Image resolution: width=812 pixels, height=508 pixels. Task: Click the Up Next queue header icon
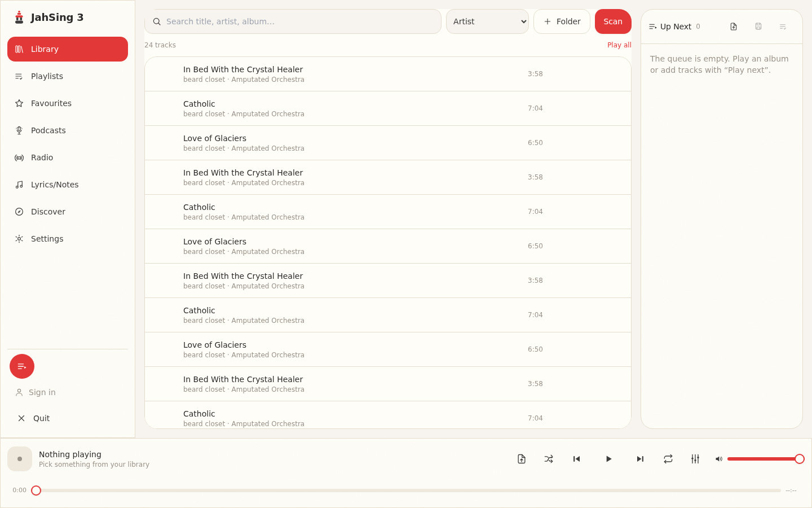653,27
